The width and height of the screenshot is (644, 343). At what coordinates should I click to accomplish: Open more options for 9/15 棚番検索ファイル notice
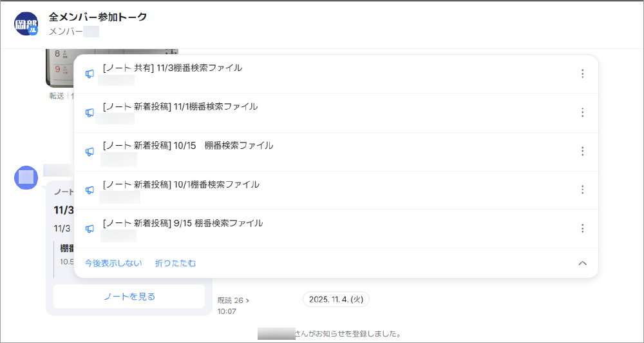coord(582,228)
